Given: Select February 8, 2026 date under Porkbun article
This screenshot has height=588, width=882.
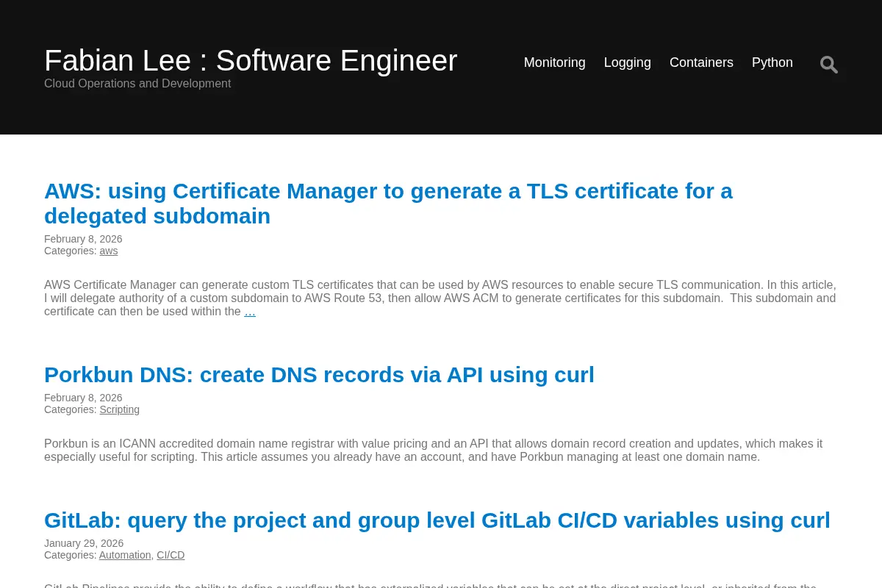Looking at the screenshot, I should tap(83, 398).
